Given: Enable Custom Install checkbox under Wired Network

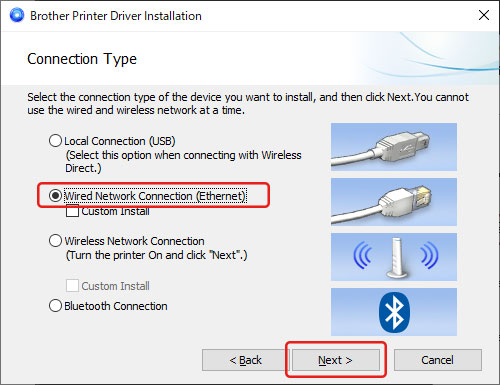Looking at the screenshot, I should pos(72,211).
